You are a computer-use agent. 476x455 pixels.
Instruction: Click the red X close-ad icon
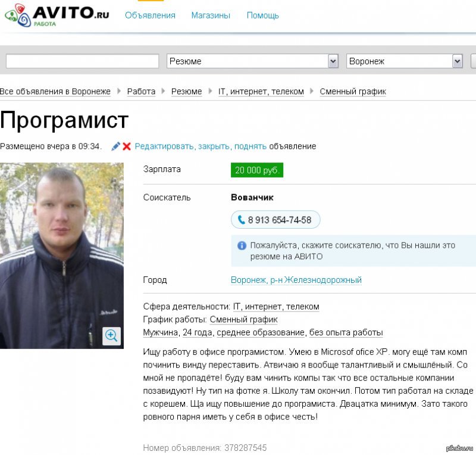127,147
